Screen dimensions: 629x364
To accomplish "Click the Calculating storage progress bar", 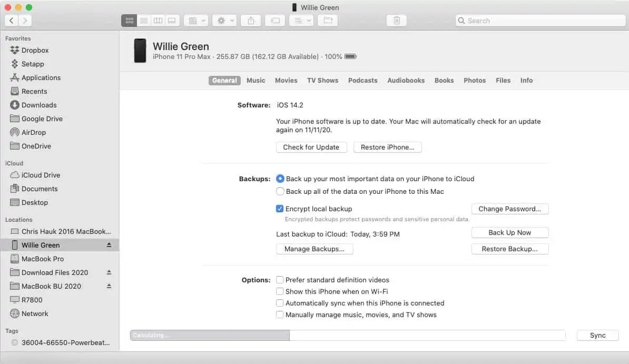I will (348, 335).
